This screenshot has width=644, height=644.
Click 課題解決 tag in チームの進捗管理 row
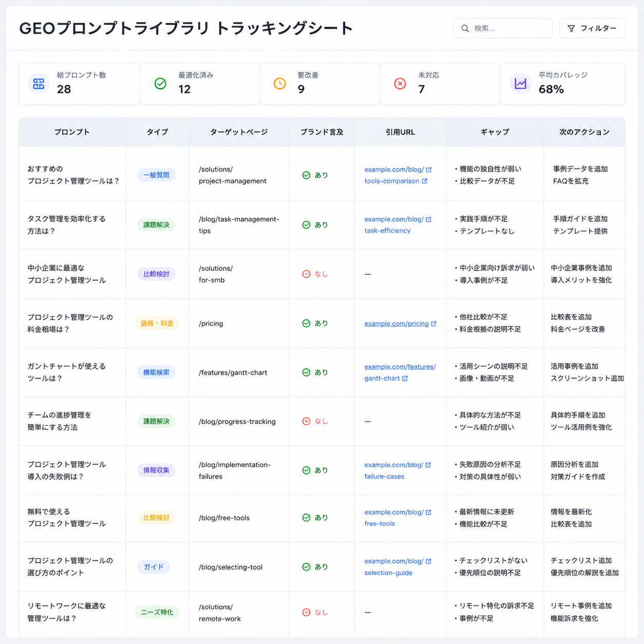156,421
